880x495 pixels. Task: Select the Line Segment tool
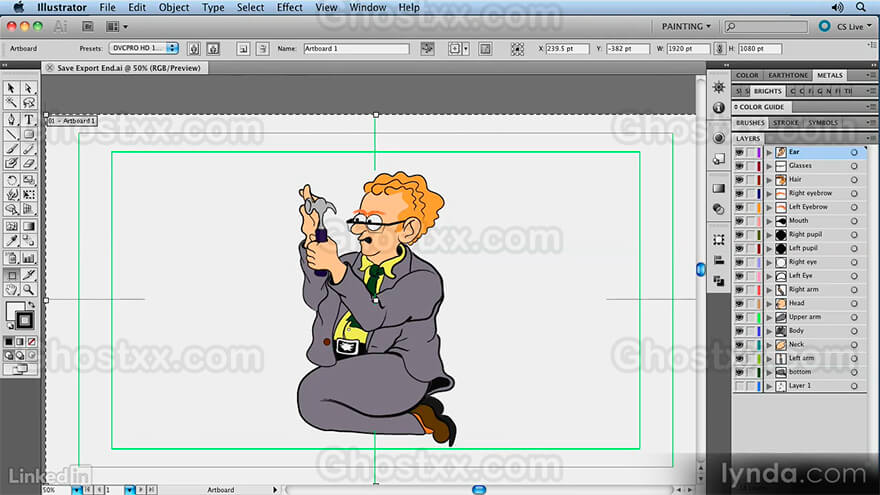[11, 134]
